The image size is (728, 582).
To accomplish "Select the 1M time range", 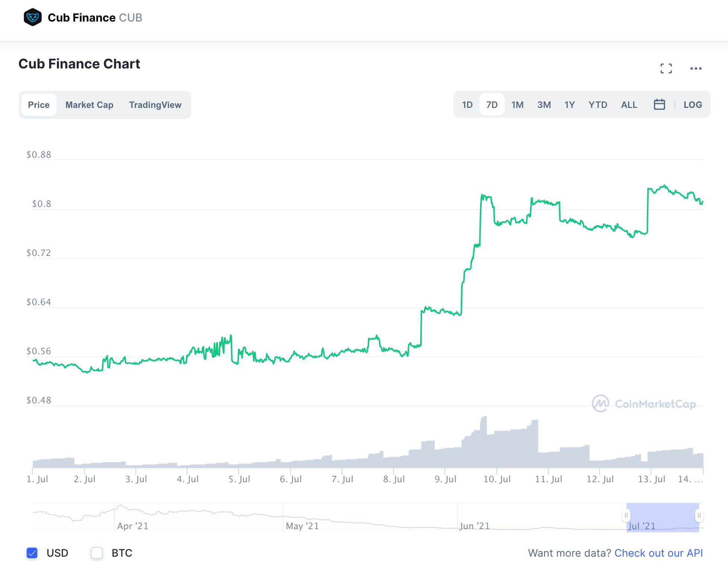I will pos(517,105).
